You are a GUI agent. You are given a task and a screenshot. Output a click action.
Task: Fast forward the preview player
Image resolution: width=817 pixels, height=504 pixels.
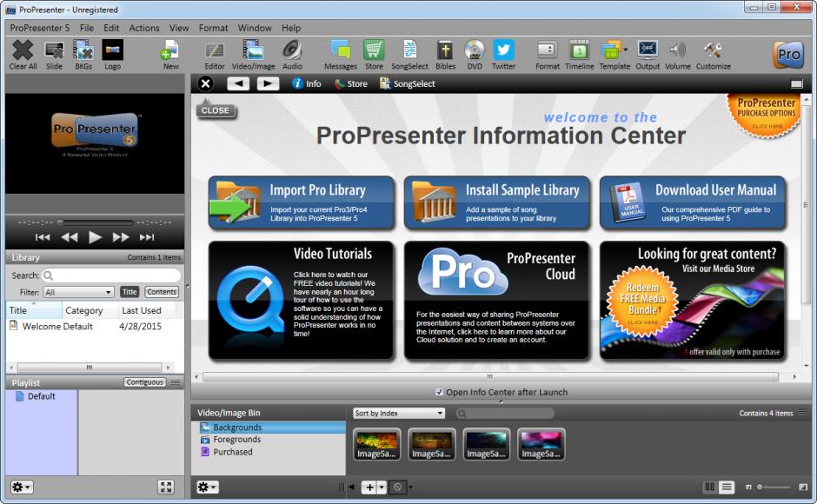[x=121, y=237]
